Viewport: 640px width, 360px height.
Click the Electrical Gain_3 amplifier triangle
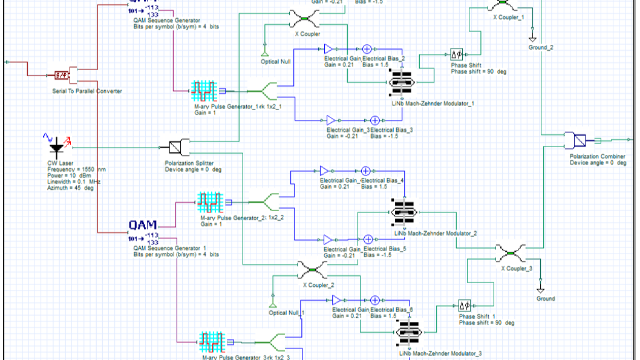click(331, 120)
